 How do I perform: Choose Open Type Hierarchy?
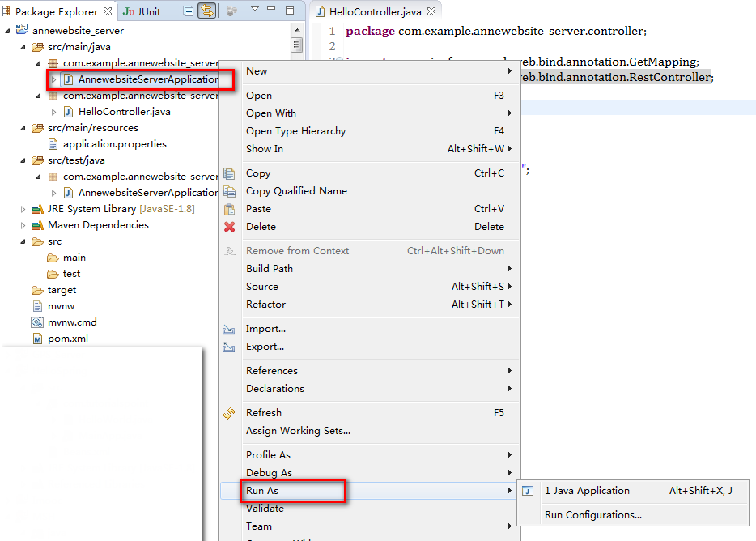[x=369, y=131]
